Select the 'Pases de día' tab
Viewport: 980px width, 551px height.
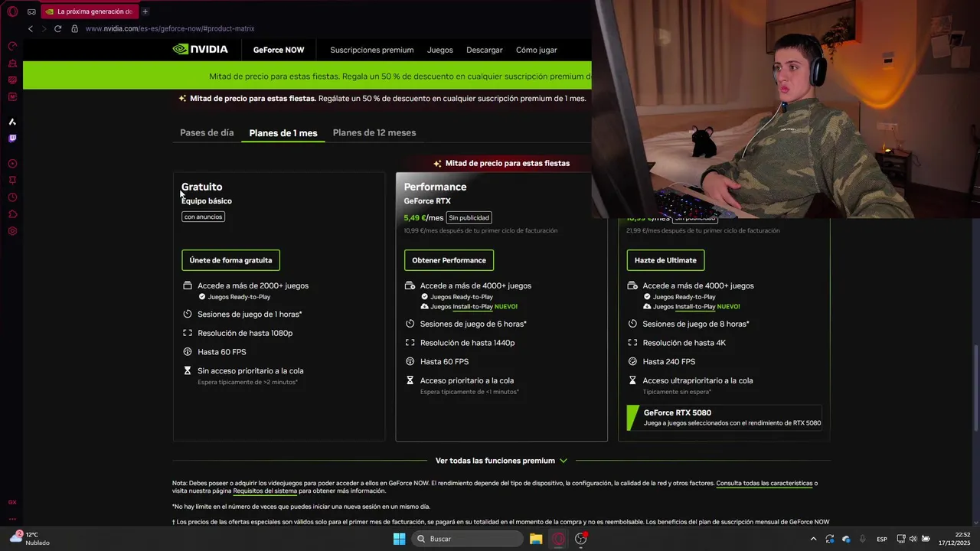(x=207, y=132)
